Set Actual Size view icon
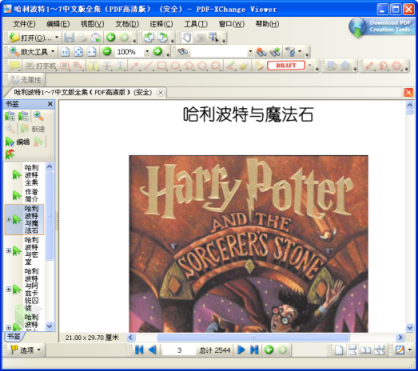 click(x=65, y=52)
